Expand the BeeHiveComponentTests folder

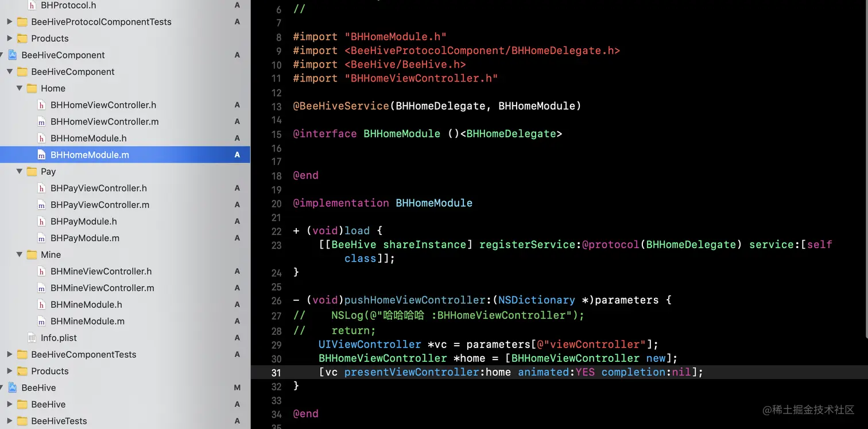[x=9, y=354]
